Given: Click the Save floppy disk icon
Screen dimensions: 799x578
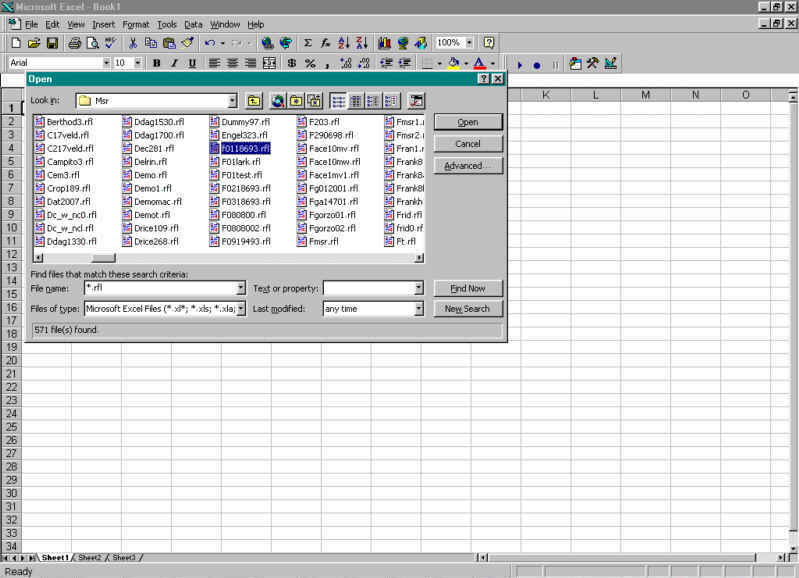Looking at the screenshot, I should [52, 43].
